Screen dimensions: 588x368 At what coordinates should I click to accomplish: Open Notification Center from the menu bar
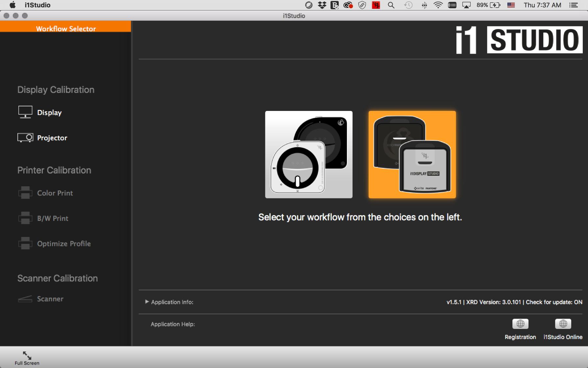click(574, 5)
